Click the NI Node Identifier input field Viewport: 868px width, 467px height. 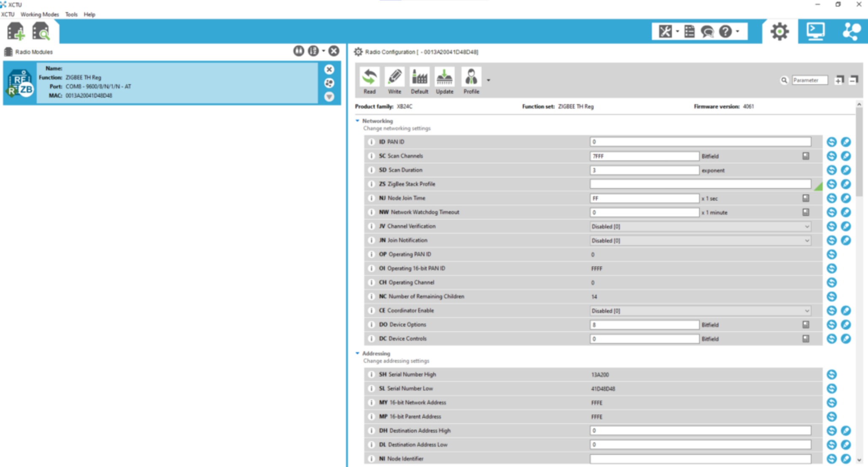700,459
